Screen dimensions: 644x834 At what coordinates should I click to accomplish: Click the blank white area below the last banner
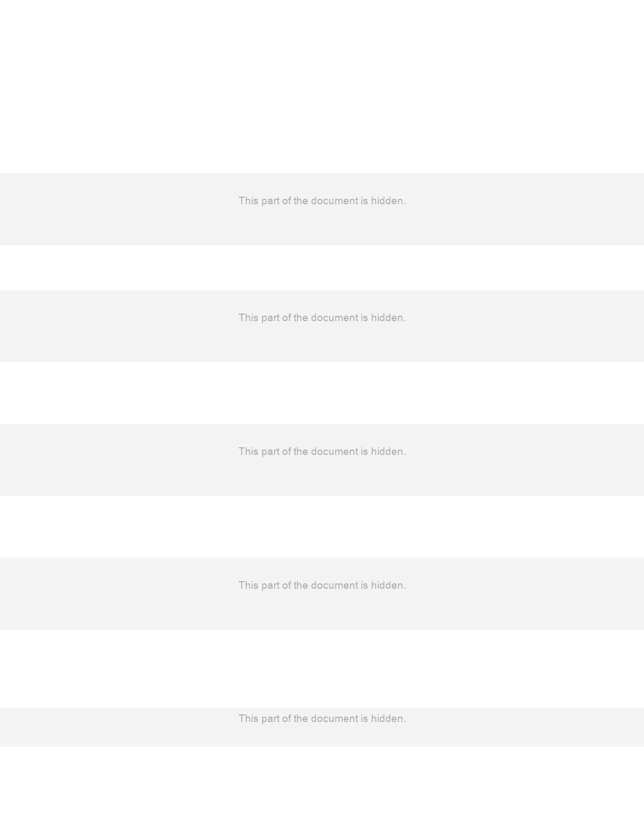322,790
